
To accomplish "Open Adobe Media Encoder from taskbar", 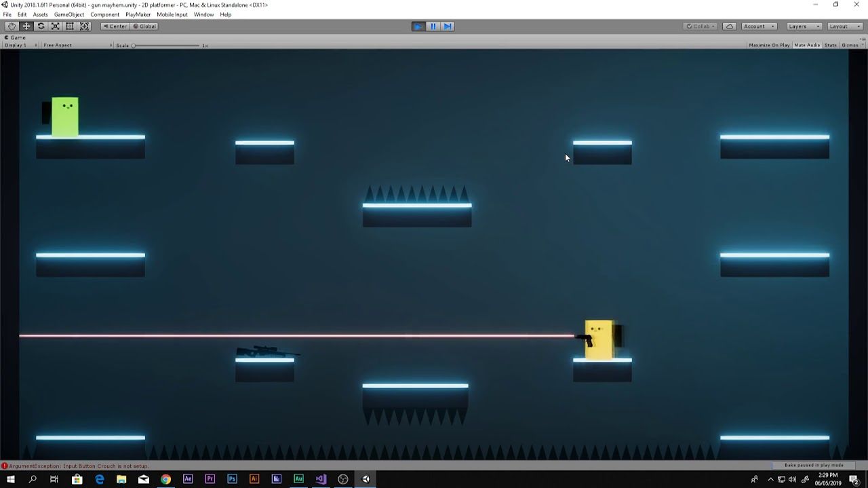I will 276,479.
